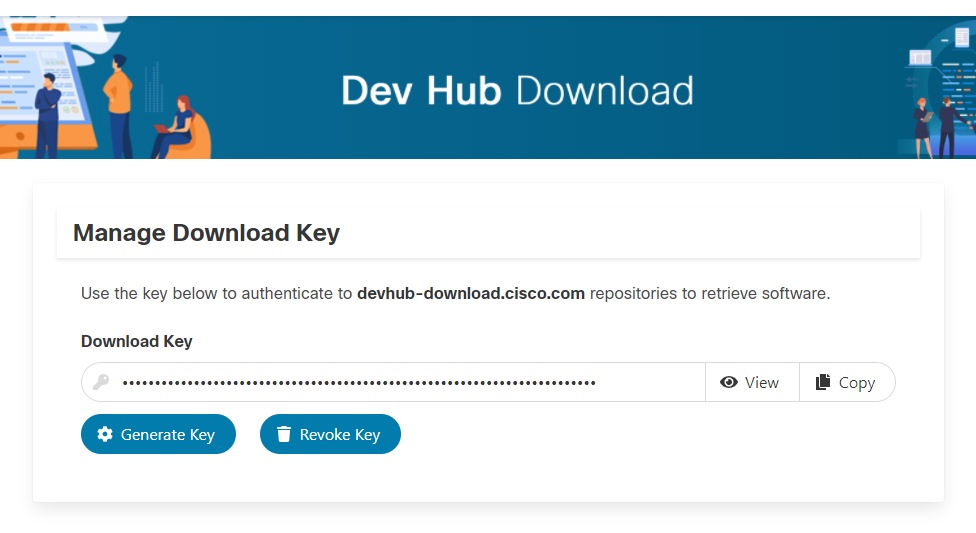Click the Manage Download Key heading

click(x=207, y=233)
